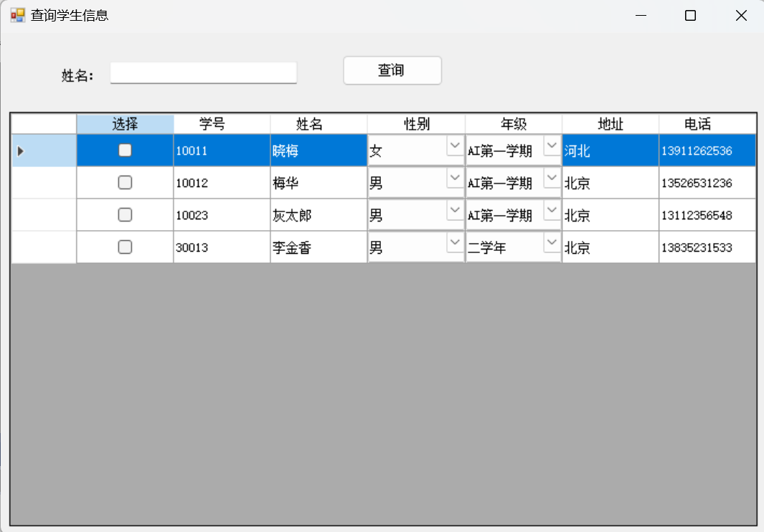
Task: Open the 年级 dropdown showing 二学年
Action: pyautogui.click(x=552, y=243)
